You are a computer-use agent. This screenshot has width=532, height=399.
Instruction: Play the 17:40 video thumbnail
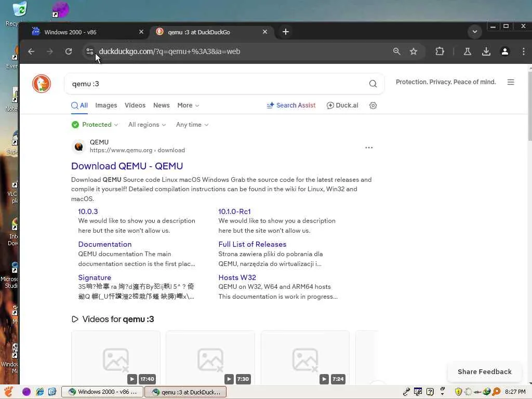[x=116, y=358]
